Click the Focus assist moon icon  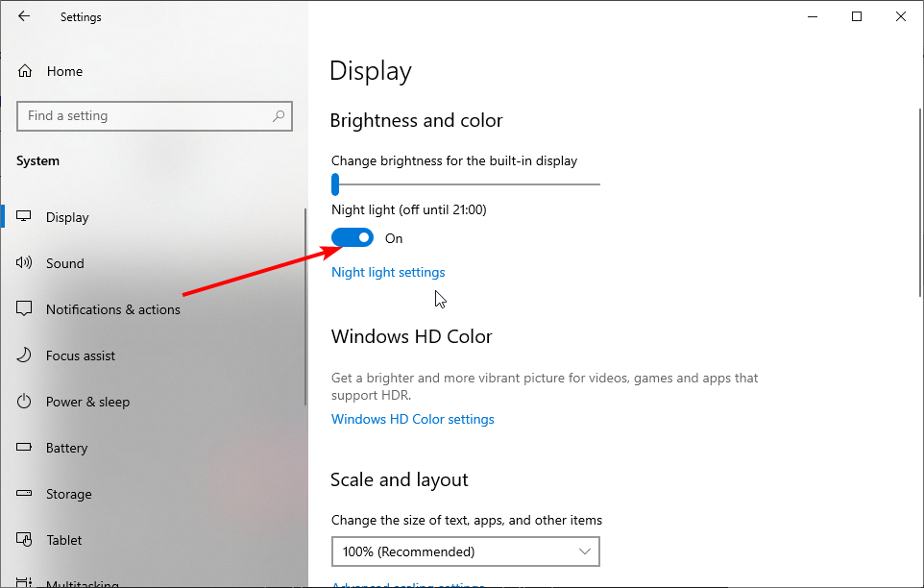24,355
